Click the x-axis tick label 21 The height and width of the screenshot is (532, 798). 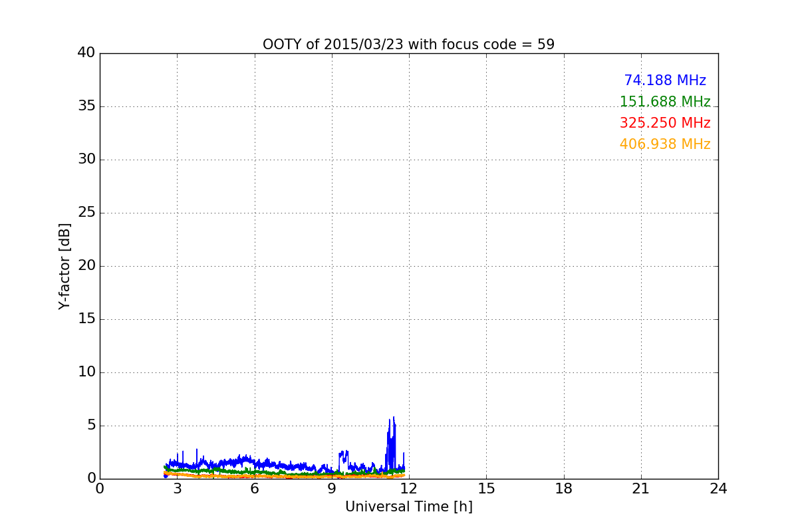coord(641,489)
